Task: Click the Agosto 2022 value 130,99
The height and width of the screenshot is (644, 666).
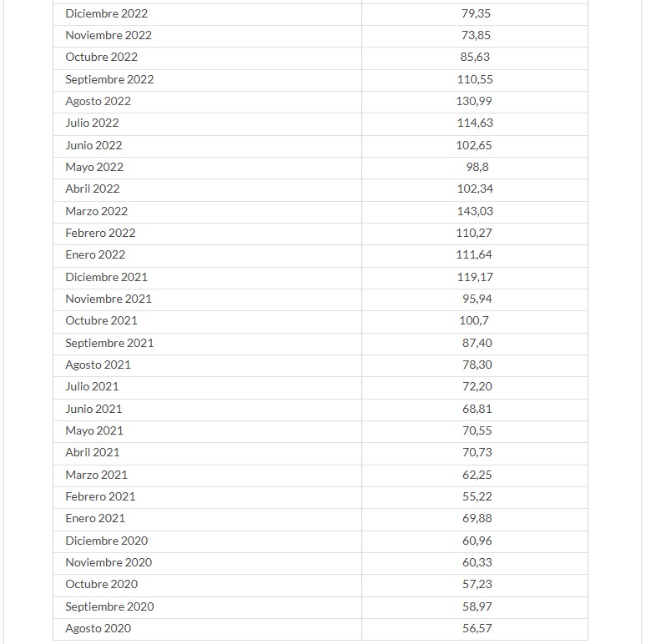Action: 474,101
